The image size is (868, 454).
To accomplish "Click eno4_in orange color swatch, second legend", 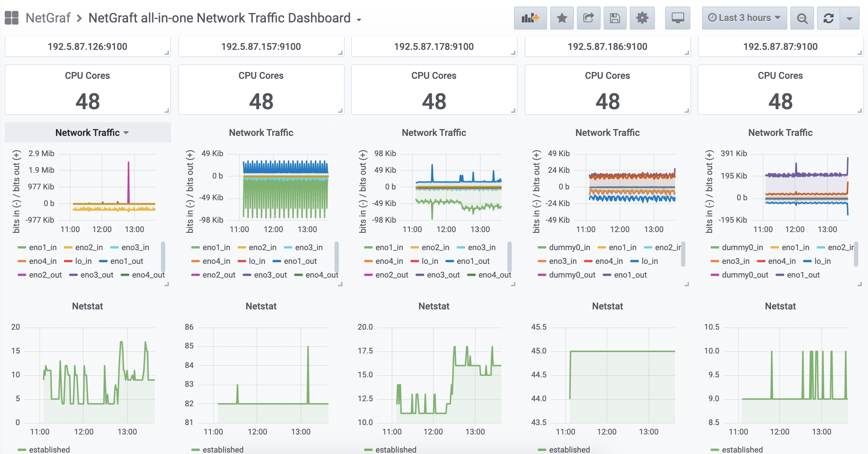I will click(x=195, y=261).
